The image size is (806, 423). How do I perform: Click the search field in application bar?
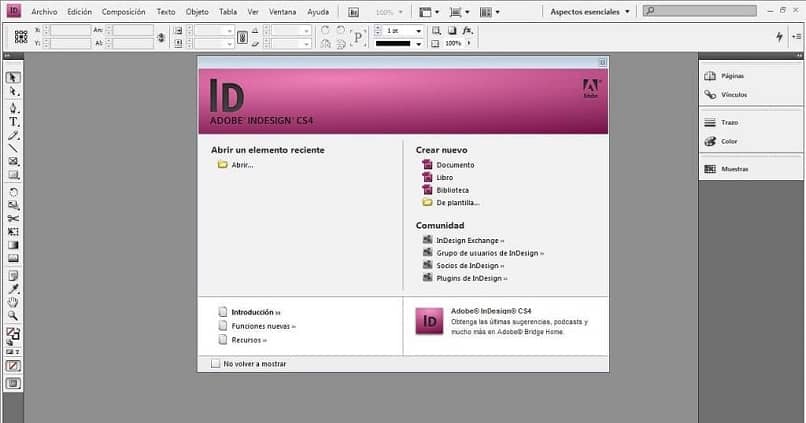coord(700,10)
